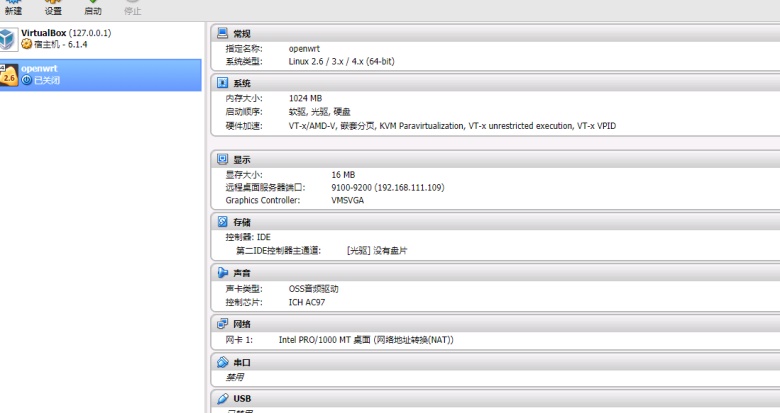Click boot order value 软驱, 光驱, 硬盘

click(x=320, y=112)
